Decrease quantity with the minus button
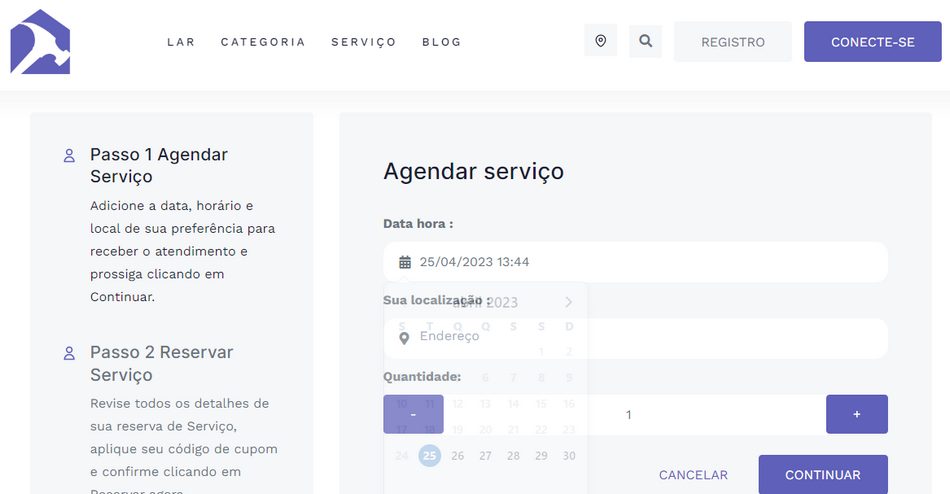 tap(413, 414)
